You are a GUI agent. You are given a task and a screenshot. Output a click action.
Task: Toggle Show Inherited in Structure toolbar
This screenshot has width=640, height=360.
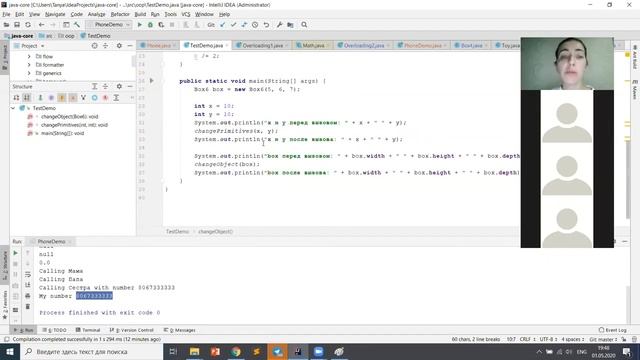tap(84, 98)
